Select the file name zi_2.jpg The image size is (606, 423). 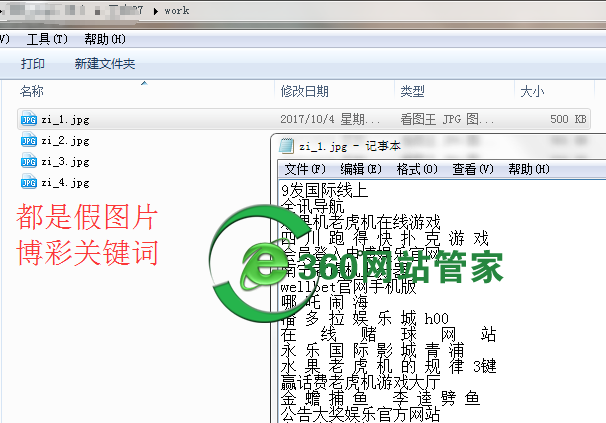pos(65,140)
